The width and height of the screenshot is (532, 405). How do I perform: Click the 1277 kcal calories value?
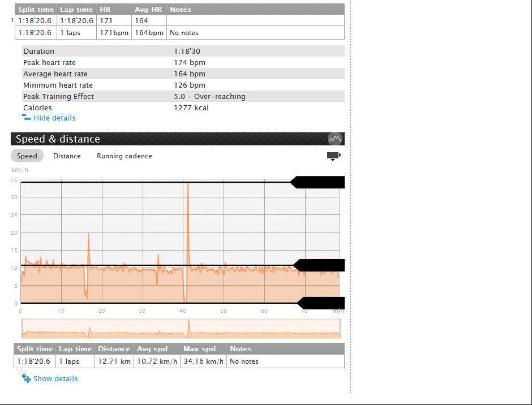tap(191, 108)
